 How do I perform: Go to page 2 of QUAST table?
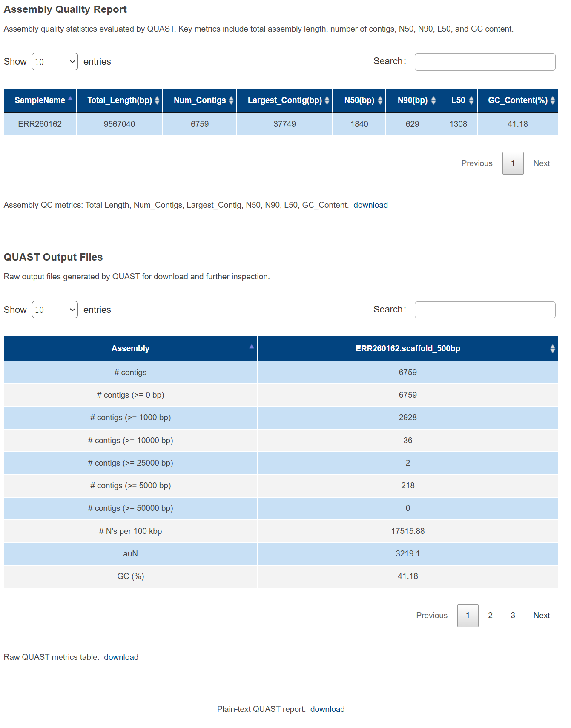click(x=491, y=616)
